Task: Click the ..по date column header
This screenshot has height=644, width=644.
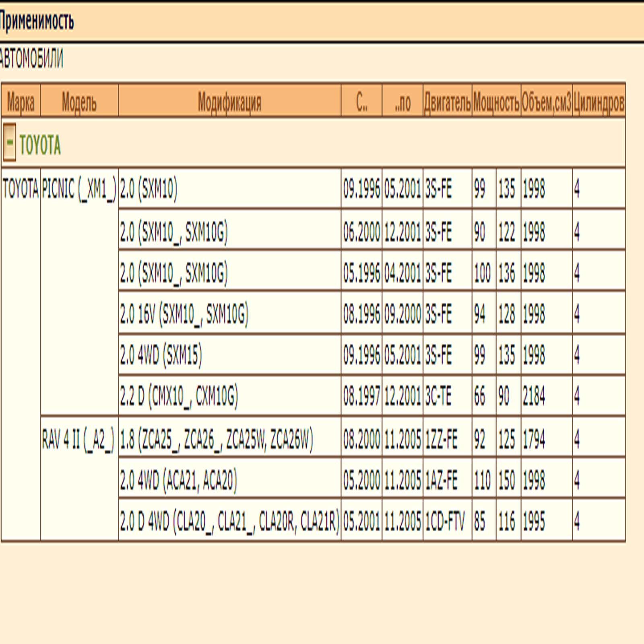Action: tap(402, 101)
